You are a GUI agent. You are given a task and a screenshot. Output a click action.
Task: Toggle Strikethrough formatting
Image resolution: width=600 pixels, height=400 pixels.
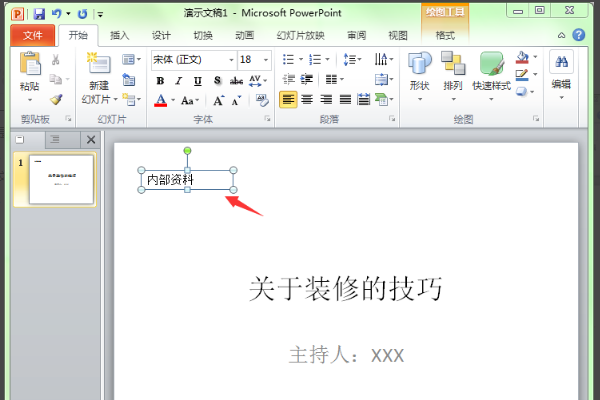pos(236,81)
